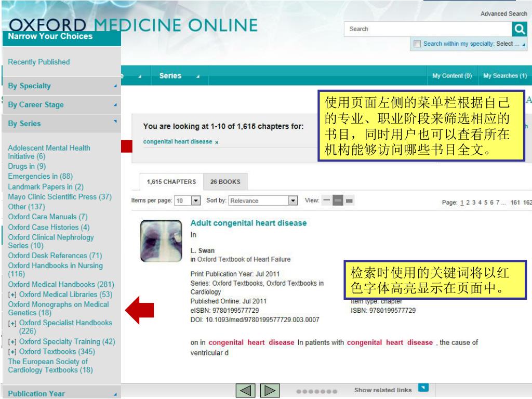Click the slide progress dots indicator
532x399 pixels.
coord(316,391)
